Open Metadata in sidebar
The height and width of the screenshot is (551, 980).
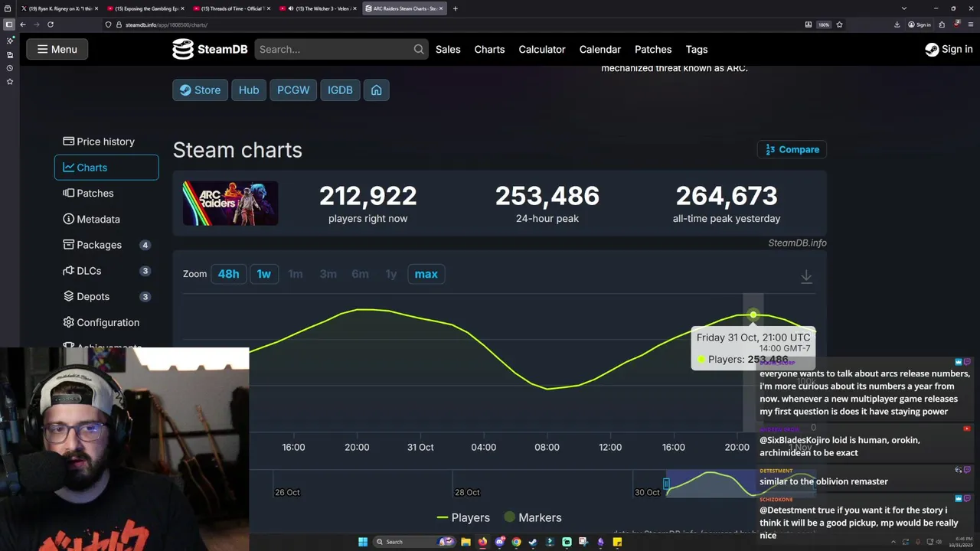pyautogui.click(x=106, y=219)
